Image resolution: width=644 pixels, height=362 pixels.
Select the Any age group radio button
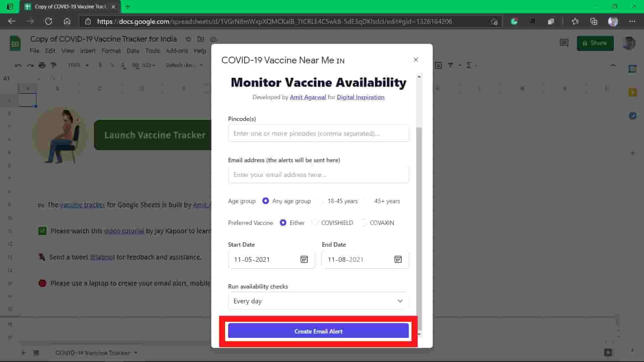point(266,201)
